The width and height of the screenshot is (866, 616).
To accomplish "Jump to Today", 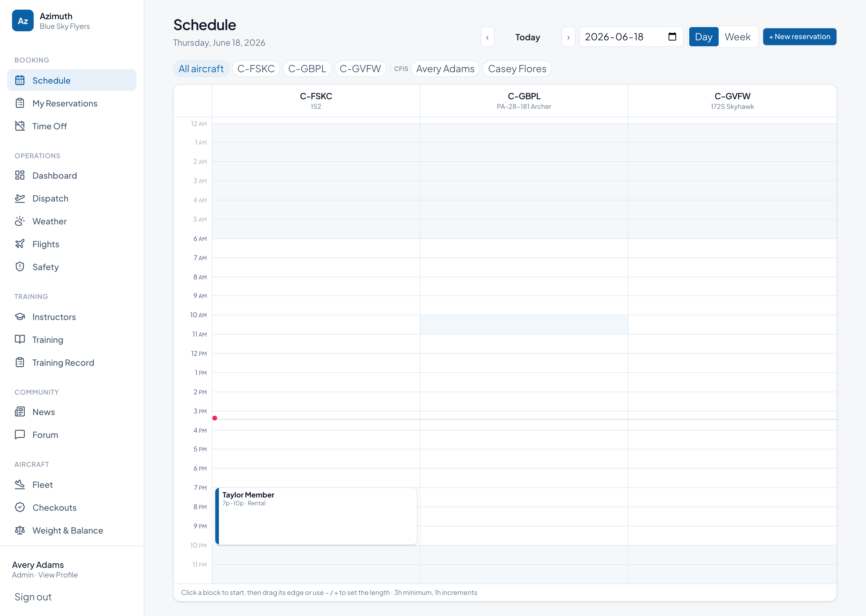I will [527, 37].
